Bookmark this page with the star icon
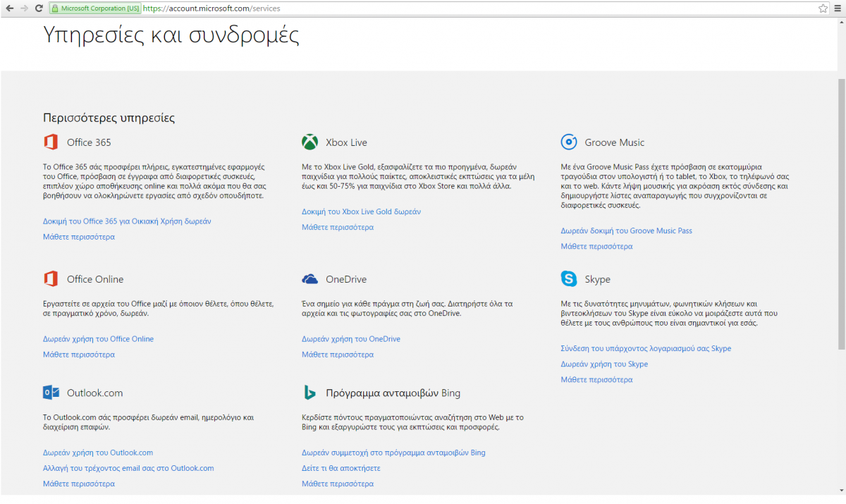Viewport: 846px width, 504px height. 823,8
